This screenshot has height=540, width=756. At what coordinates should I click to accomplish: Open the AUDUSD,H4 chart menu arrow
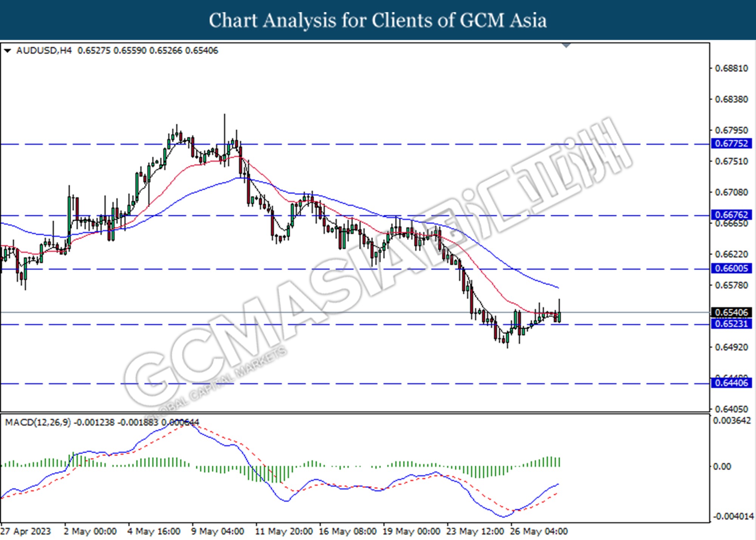(x=7, y=51)
